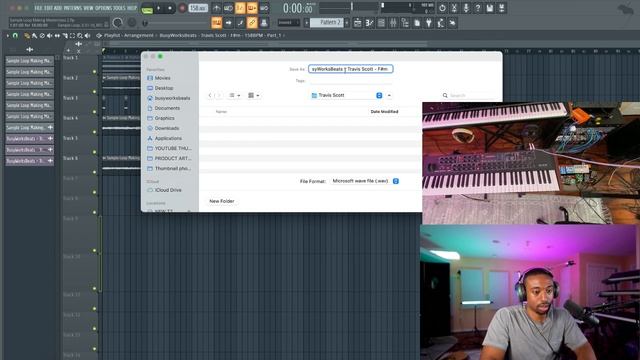Viewport: 640px width, 360px height.
Task: Click the render export icon
Action: 501,8
